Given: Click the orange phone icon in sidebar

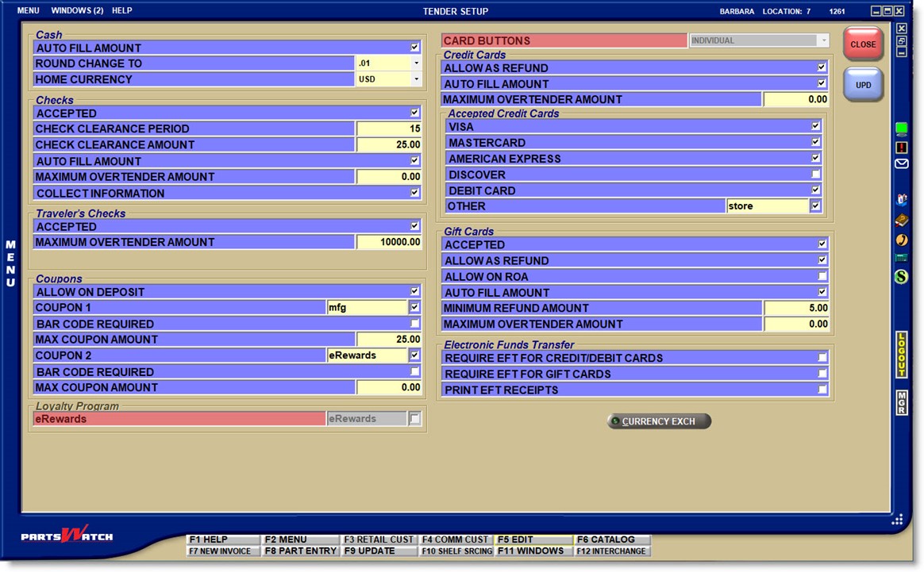Looking at the screenshot, I should (x=901, y=240).
